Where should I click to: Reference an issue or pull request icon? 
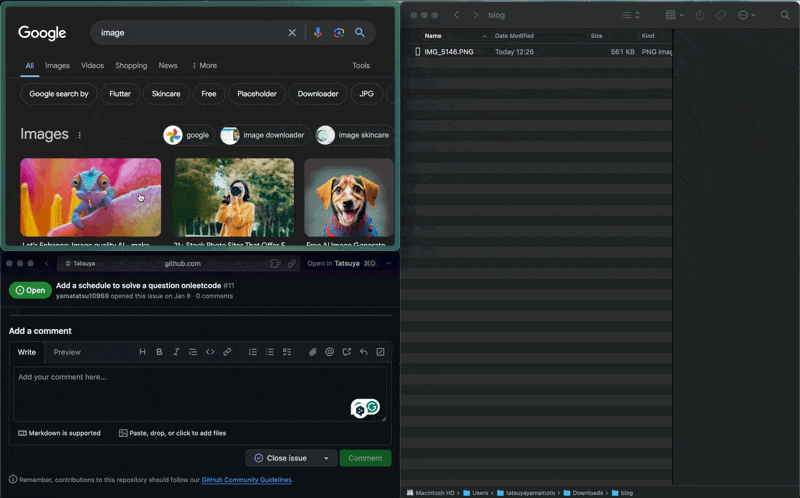point(346,352)
